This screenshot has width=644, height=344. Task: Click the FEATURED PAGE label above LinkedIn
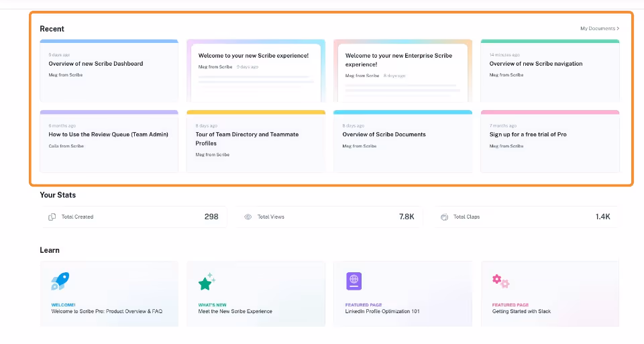tap(364, 305)
